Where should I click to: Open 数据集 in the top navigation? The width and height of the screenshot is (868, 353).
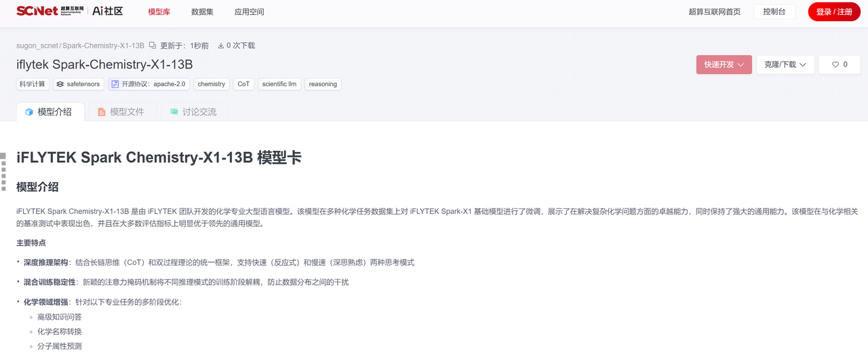tap(202, 12)
